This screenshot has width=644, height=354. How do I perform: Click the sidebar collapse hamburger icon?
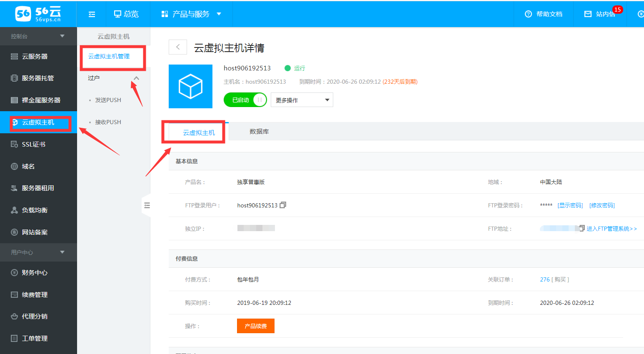pyautogui.click(x=92, y=14)
